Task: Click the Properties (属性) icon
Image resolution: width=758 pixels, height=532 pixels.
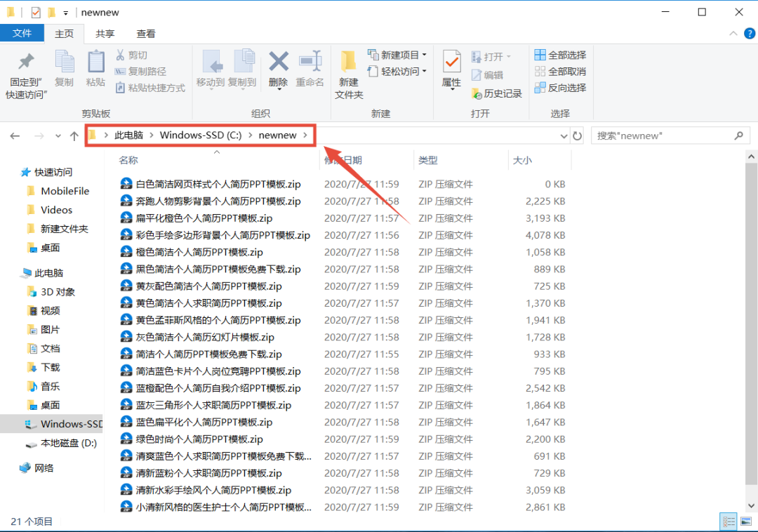Action: pyautogui.click(x=451, y=62)
